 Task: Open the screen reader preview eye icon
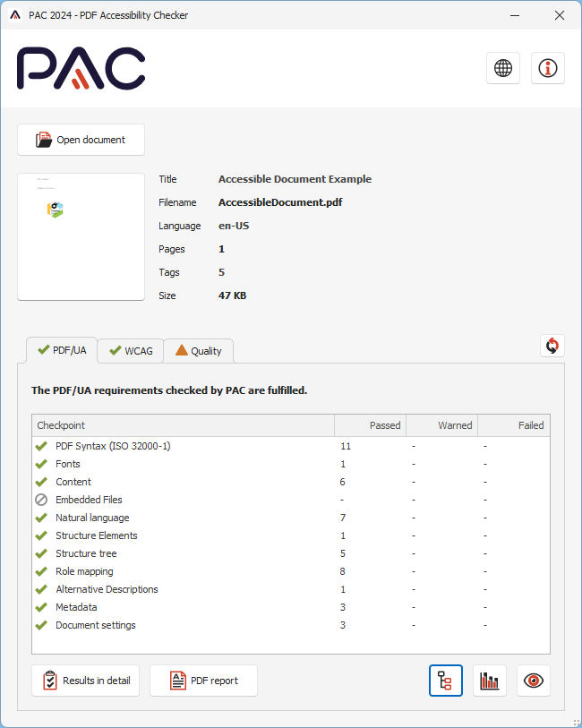coord(534,681)
